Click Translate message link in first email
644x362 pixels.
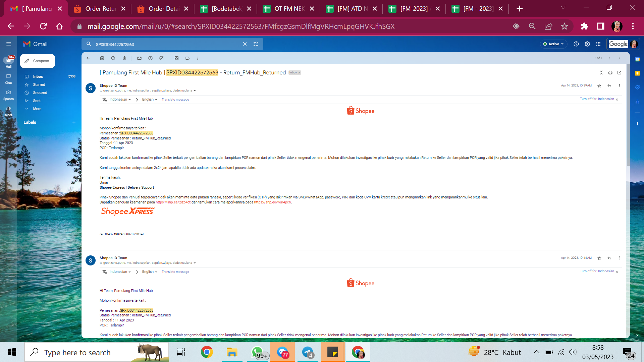[x=175, y=100]
